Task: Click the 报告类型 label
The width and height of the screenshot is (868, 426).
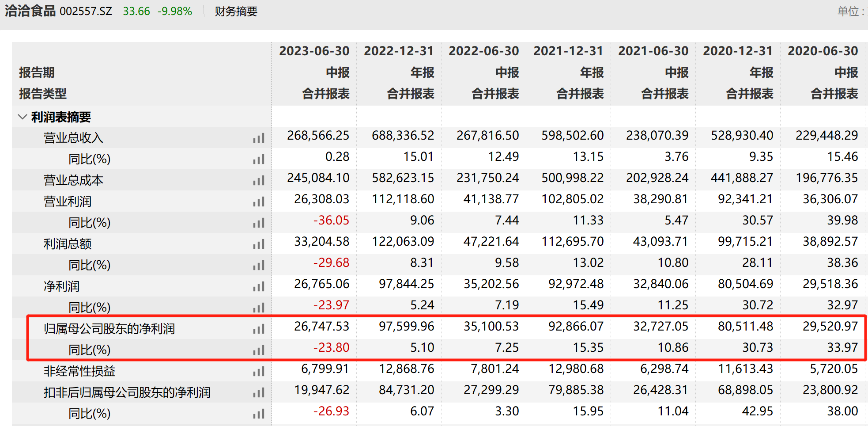Action: pos(43,94)
